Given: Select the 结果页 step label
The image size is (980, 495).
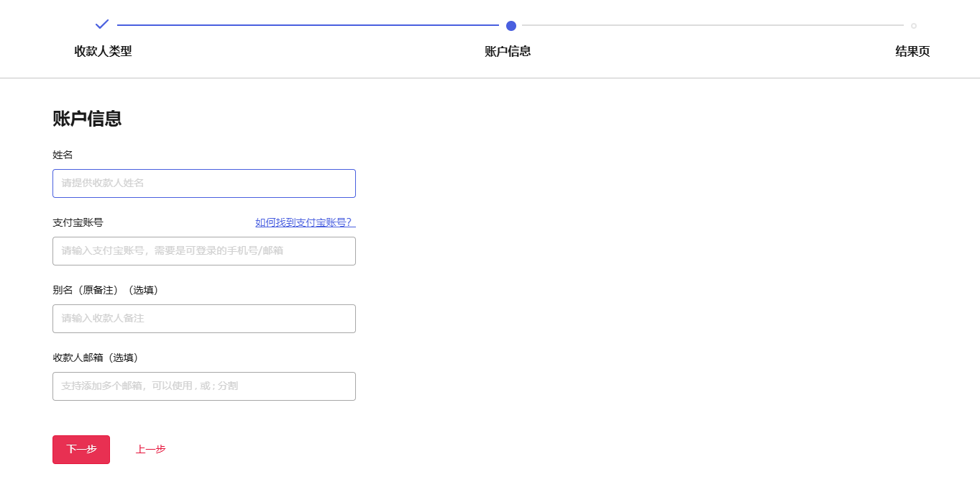Looking at the screenshot, I should point(912,52).
